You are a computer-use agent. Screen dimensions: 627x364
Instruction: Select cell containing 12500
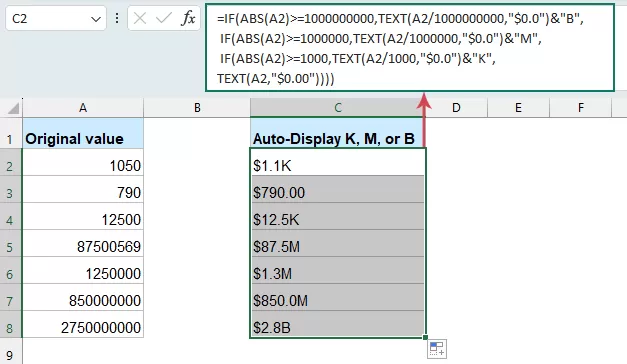click(83, 216)
